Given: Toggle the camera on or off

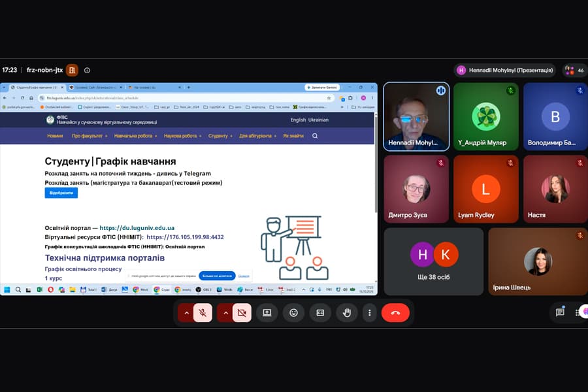Looking at the screenshot, I should 242,312.
